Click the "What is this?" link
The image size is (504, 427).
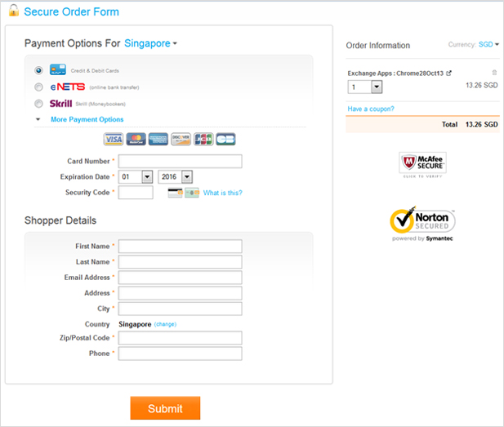pyautogui.click(x=222, y=193)
